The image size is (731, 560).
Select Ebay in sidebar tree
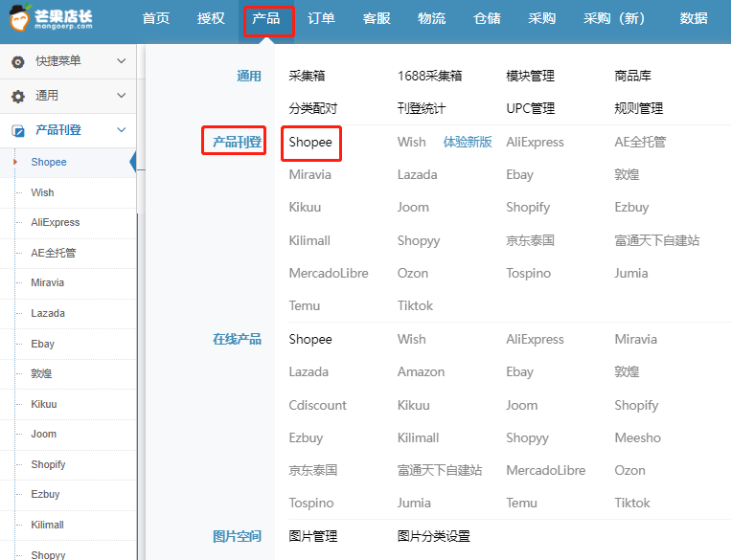click(43, 344)
